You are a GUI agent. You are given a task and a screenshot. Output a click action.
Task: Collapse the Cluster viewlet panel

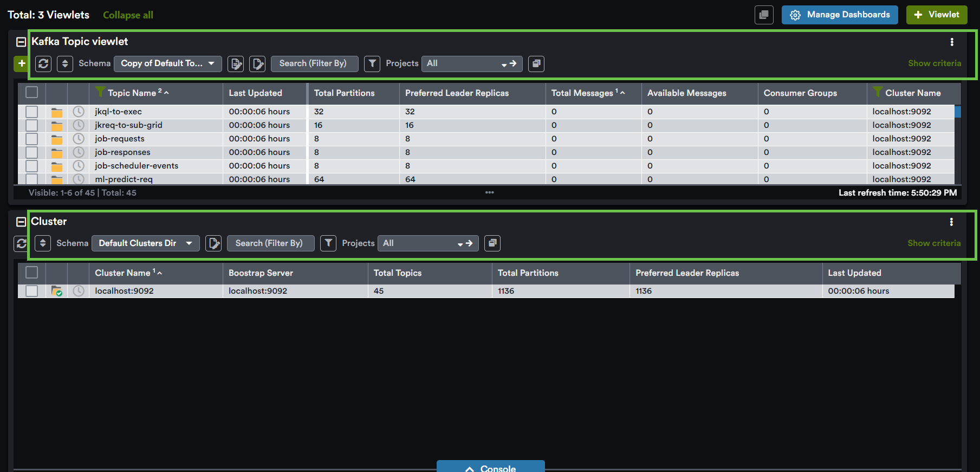point(21,222)
